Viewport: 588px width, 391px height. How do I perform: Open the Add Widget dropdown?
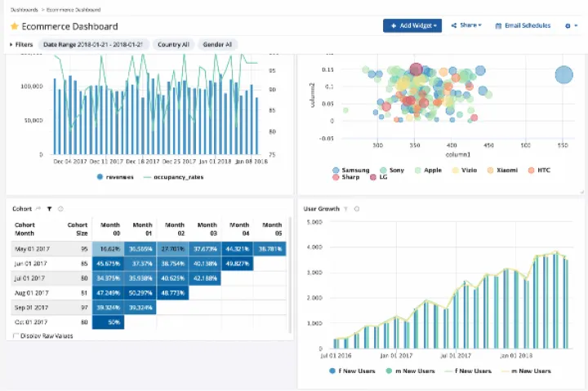click(412, 26)
